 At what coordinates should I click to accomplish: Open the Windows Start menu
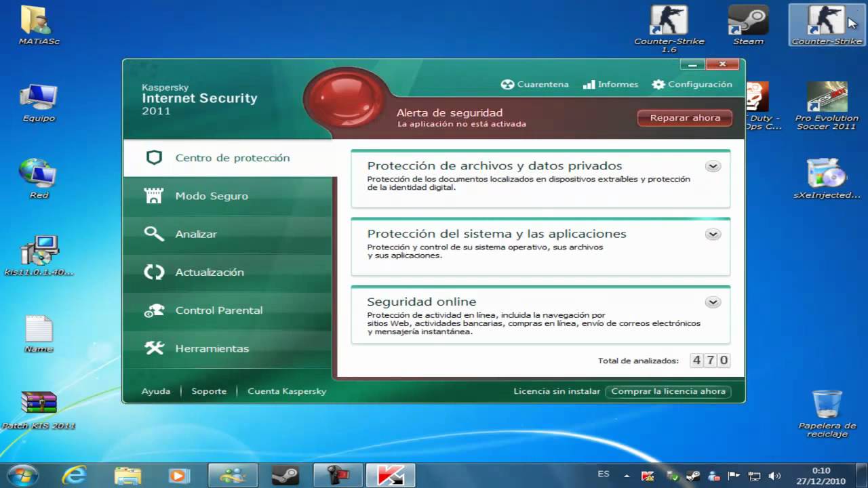(23, 475)
